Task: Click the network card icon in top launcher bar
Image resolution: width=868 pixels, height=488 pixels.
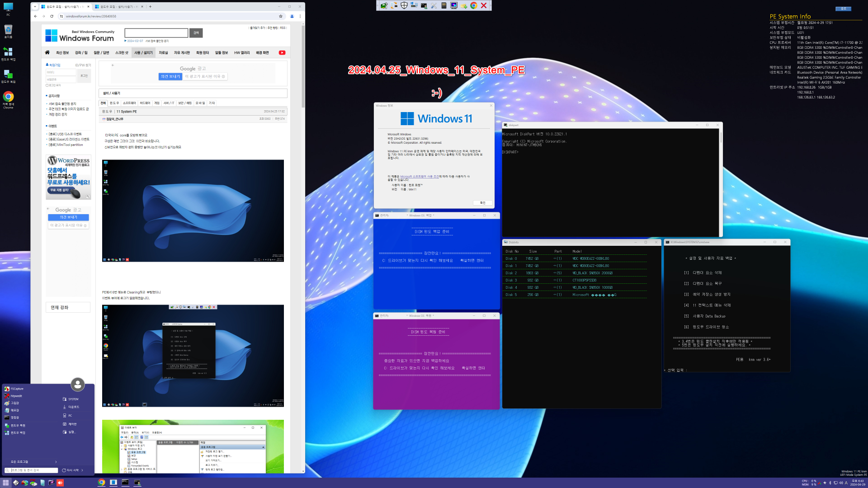Action: pos(384,5)
